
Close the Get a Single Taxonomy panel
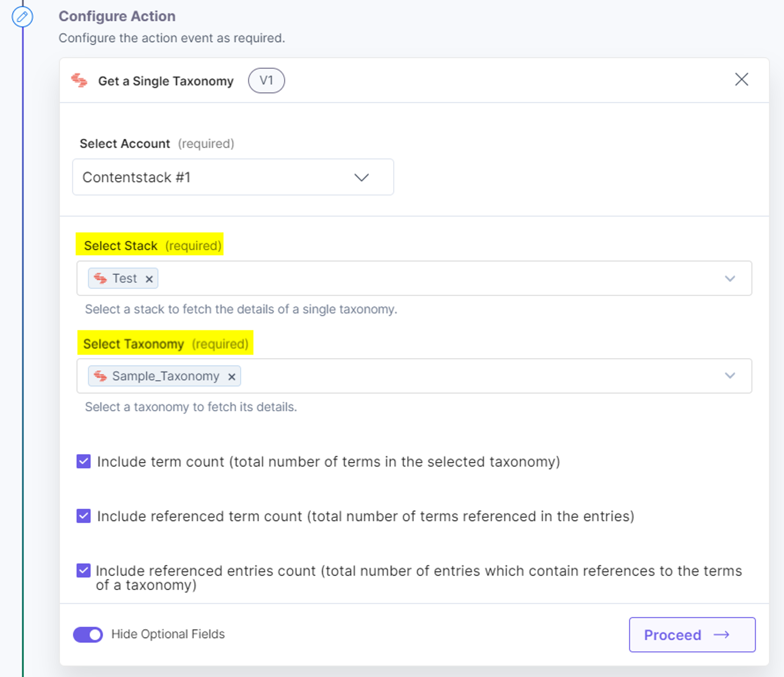tap(741, 79)
